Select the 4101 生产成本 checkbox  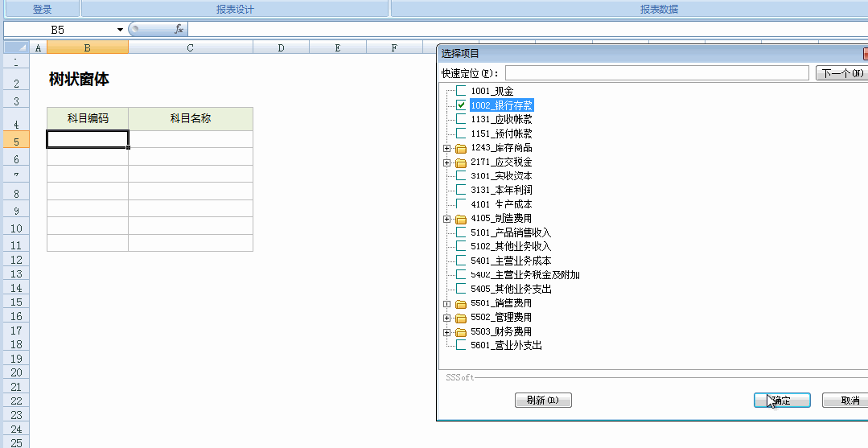[461, 203]
